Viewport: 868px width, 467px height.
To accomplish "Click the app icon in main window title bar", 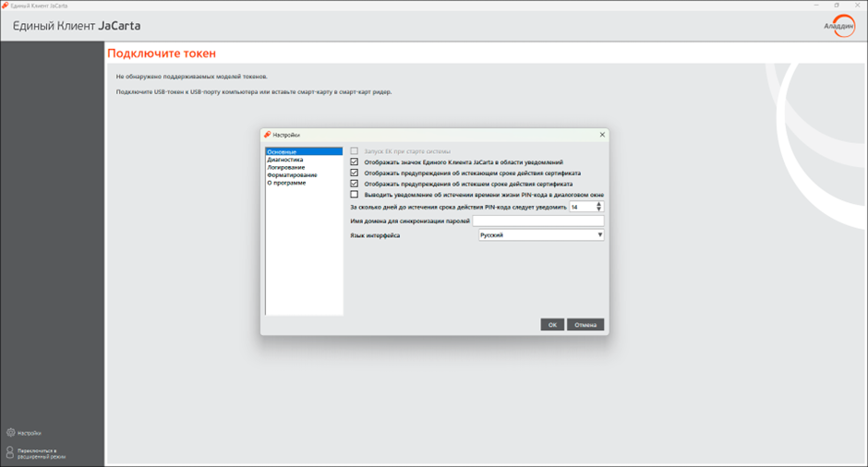I will (5, 6).
